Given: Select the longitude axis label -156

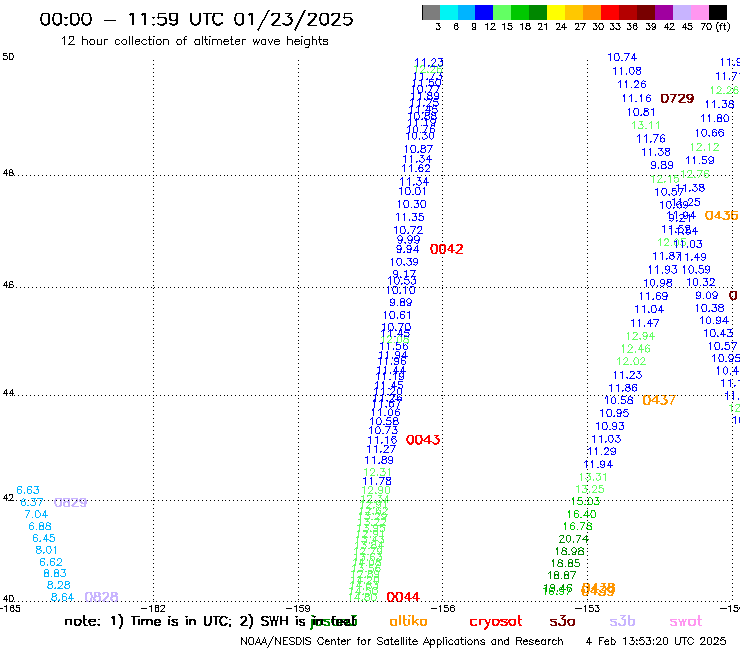Looking at the screenshot, I should (444, 609).
